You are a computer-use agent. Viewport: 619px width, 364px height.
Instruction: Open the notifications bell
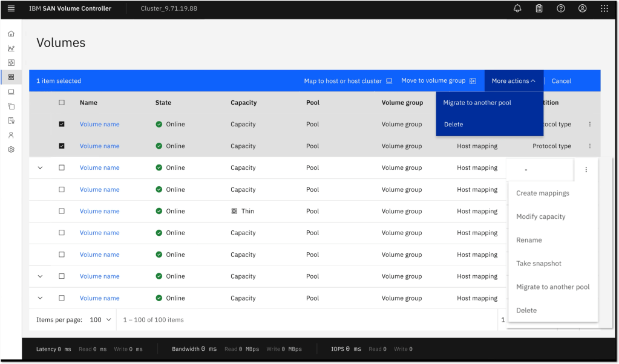[517, 8]
